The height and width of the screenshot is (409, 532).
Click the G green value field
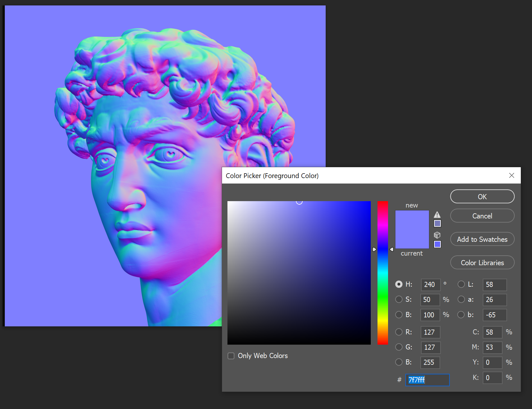tap(431, 347)
